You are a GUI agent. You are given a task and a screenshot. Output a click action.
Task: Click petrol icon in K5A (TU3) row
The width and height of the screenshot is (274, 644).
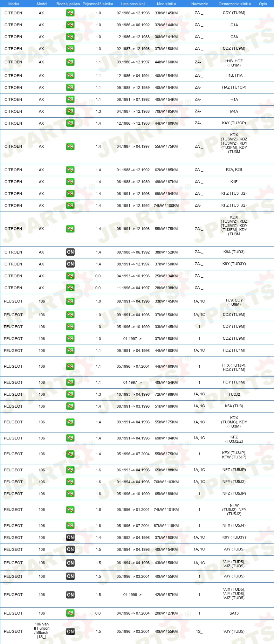(x=70, y=406)
